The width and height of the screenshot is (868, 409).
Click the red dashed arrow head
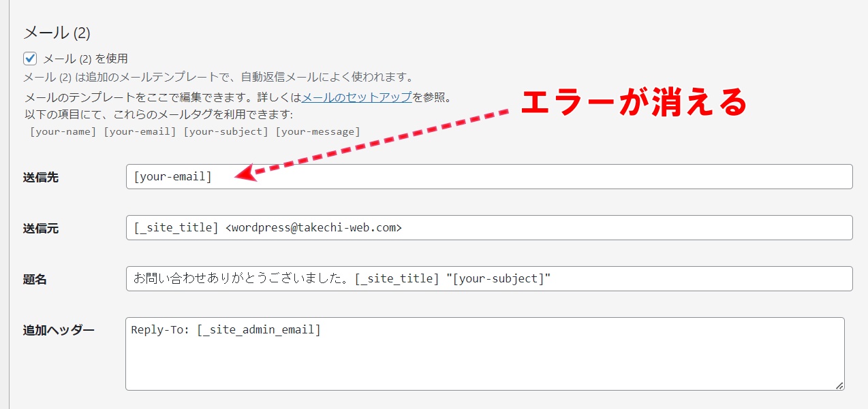click(243, 174)
